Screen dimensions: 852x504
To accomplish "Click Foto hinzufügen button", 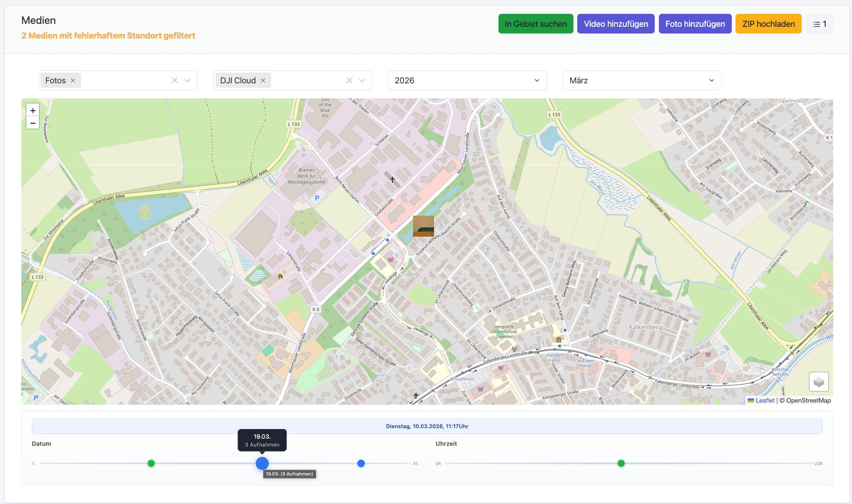I will (x=695, y=24).
